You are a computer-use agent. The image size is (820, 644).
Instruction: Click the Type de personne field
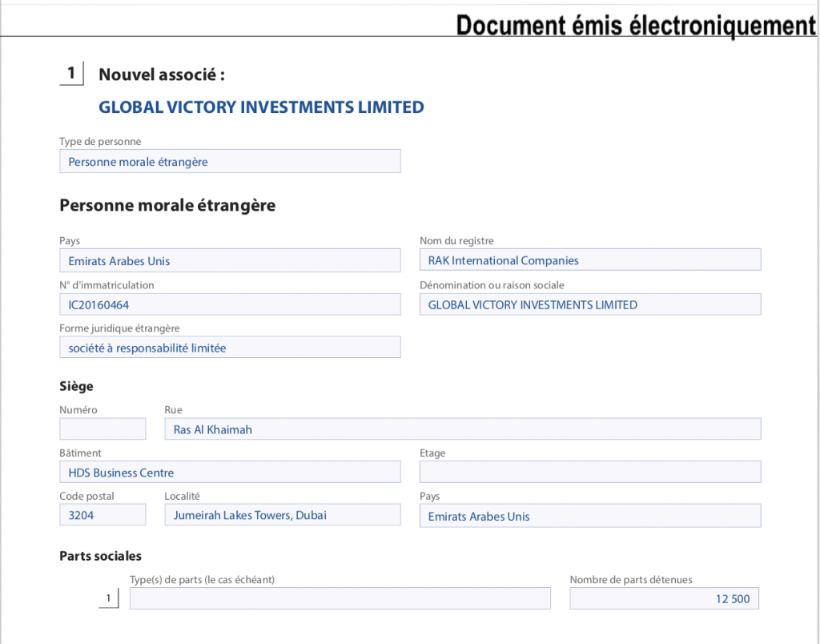230,161
